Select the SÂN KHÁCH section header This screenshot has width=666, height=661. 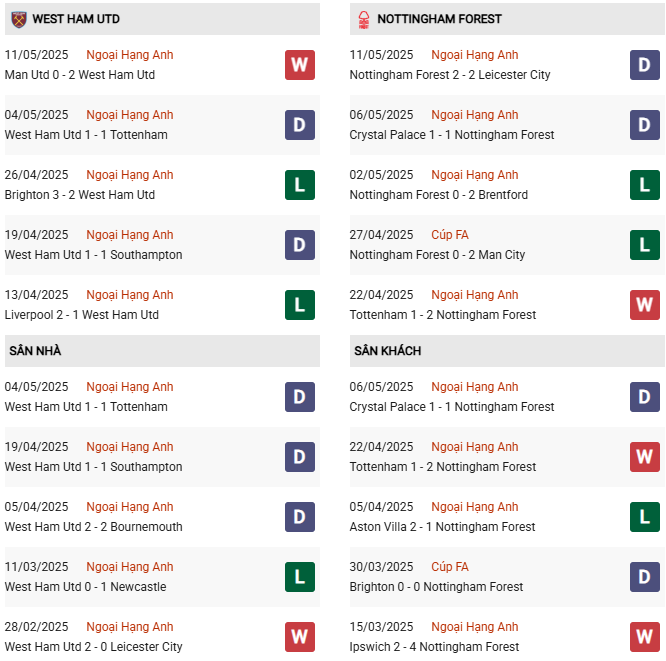pyautogui.click(x=507, y=351)
